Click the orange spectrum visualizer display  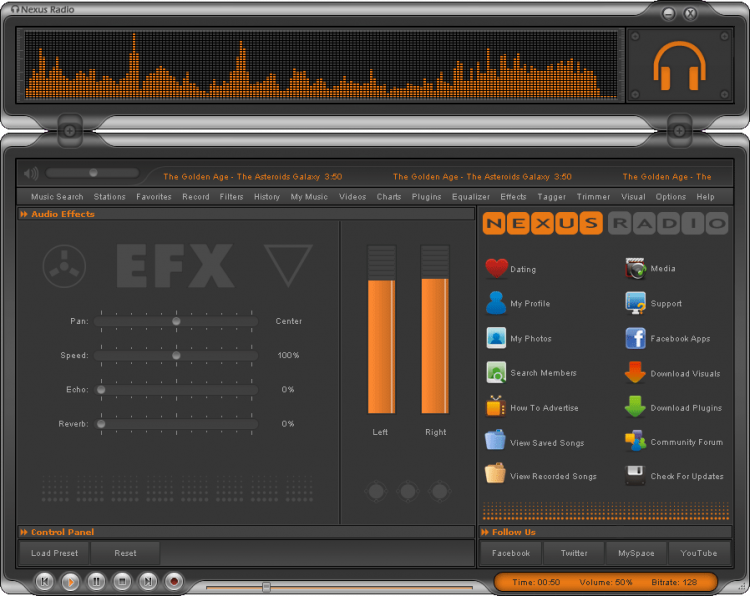click(321, 66)
